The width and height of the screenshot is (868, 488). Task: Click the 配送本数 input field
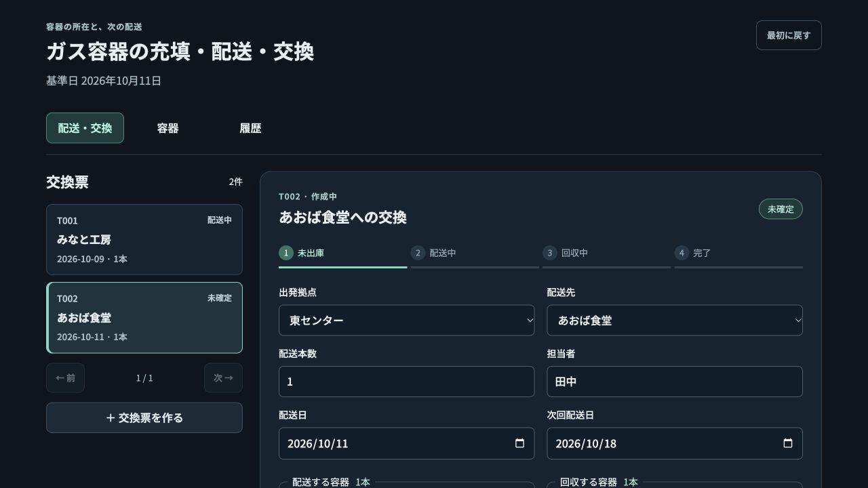(x=406, y=382)
